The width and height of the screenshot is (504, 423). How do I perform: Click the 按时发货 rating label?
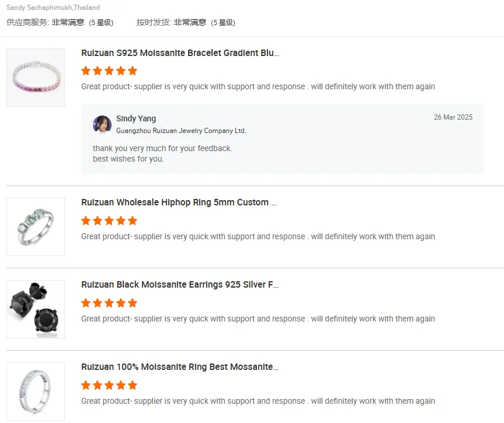(x=154, y=23)
